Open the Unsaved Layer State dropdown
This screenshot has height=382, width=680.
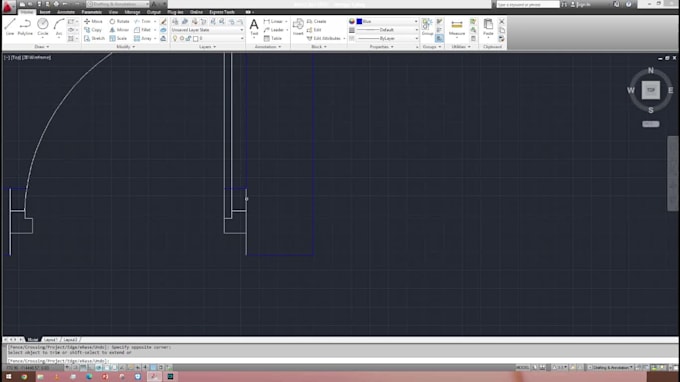click(207, 30)
